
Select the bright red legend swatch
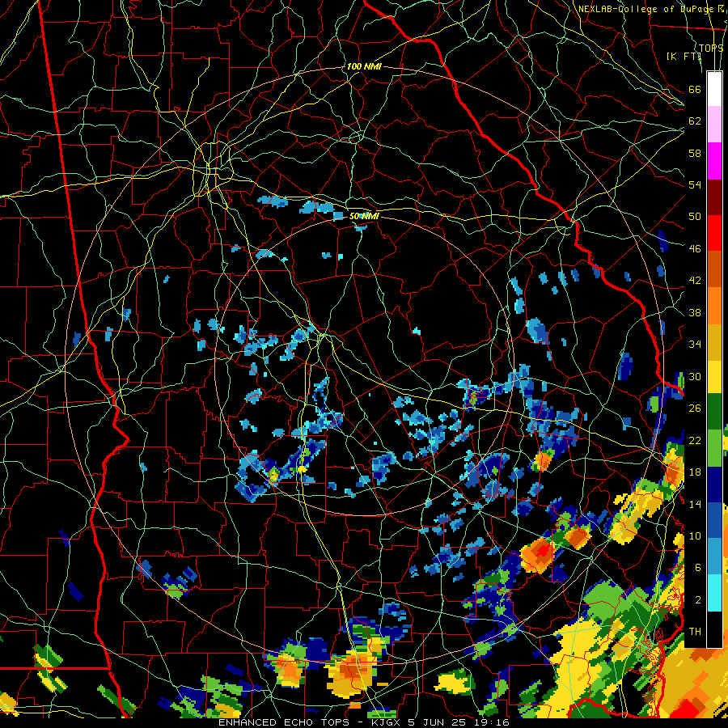click(714, 233)
